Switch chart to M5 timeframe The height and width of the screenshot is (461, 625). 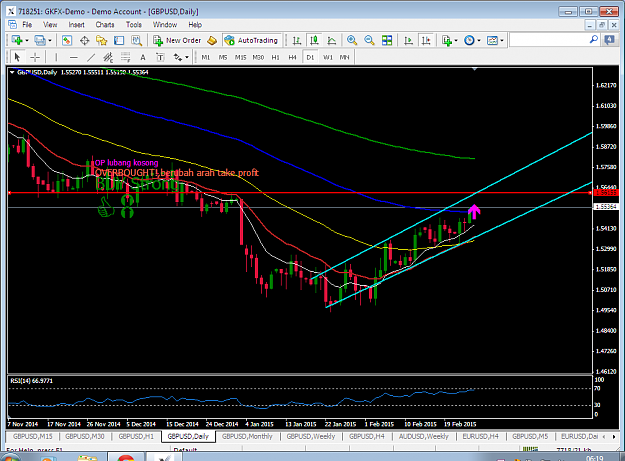click(223, 57)
